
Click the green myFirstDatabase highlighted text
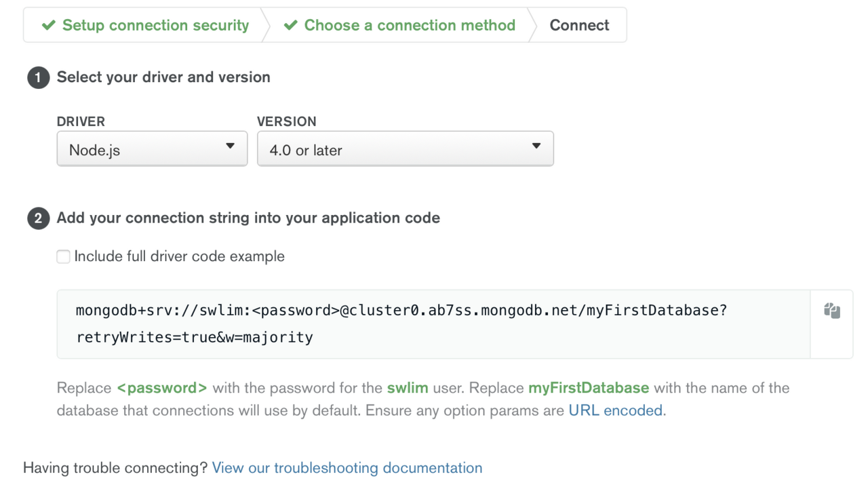click(x=589, y=388)
